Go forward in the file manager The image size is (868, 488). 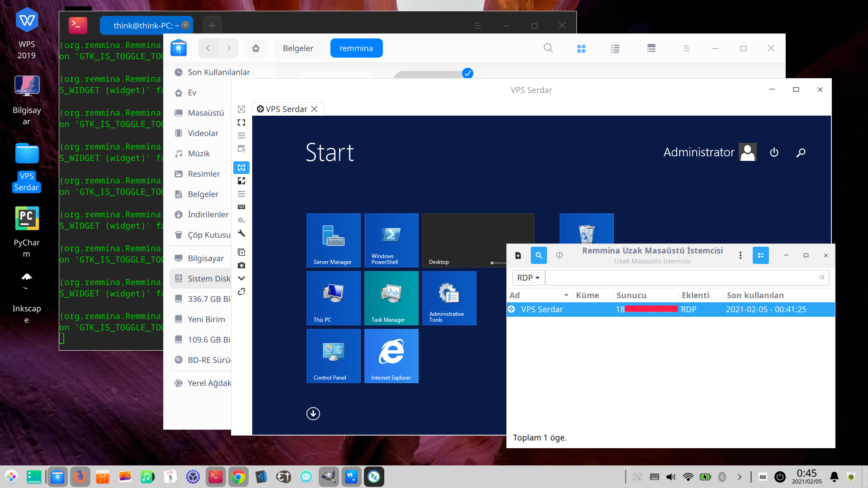(229, 48)
